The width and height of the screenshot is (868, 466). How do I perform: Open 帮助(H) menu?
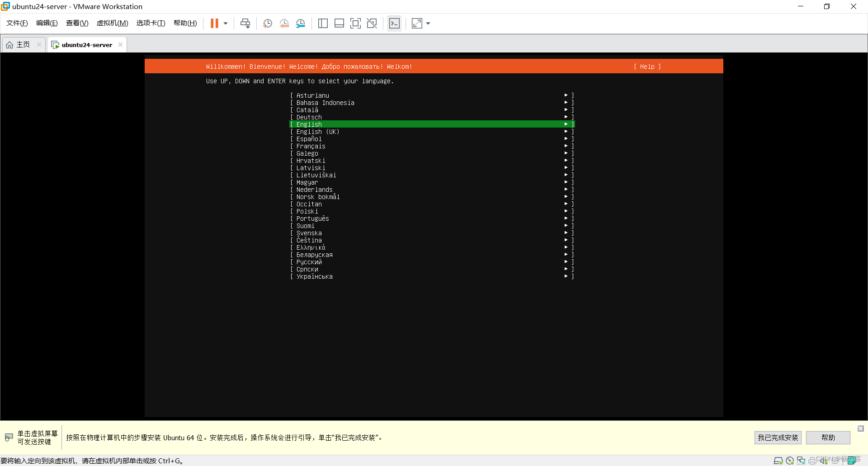coord(185,23)
